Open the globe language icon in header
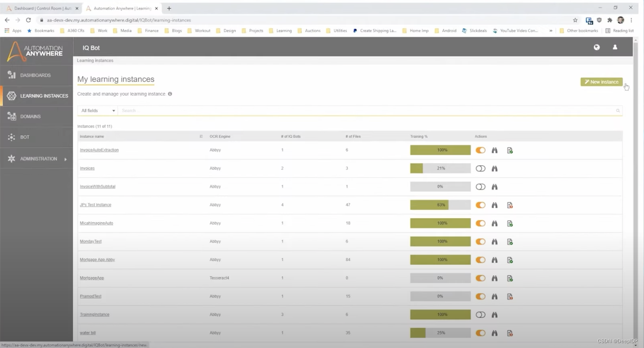Screen dimensions: 644x348 click(x=597, y=47)
